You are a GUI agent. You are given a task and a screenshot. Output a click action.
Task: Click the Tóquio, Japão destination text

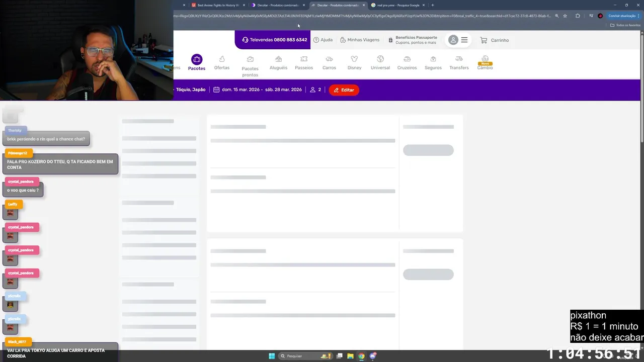coord(191,89)
